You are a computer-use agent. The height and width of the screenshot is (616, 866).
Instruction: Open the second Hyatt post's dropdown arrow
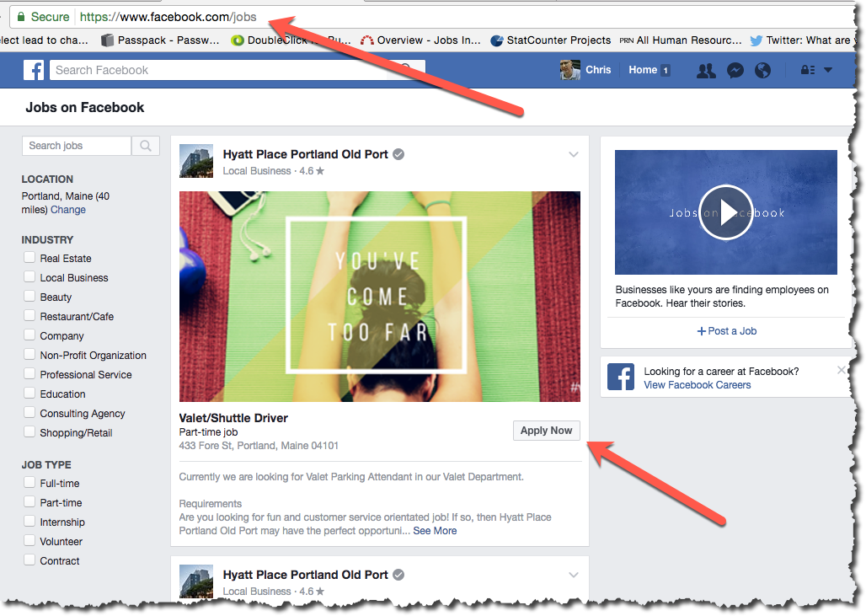574,575
